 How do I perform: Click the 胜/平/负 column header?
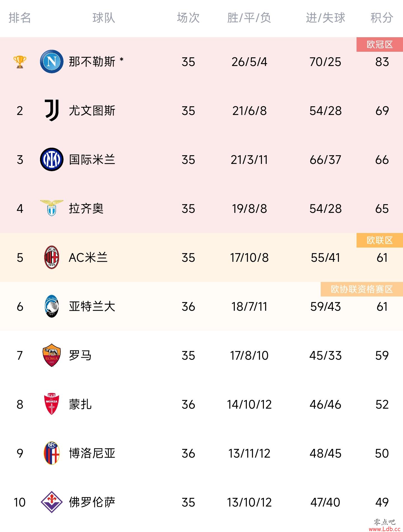click(249, 18)
